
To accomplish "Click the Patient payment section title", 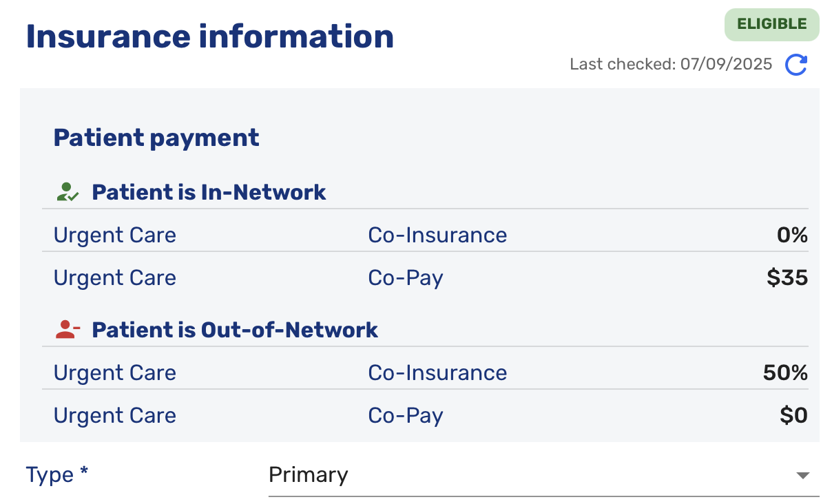I will tap(156, 138).
